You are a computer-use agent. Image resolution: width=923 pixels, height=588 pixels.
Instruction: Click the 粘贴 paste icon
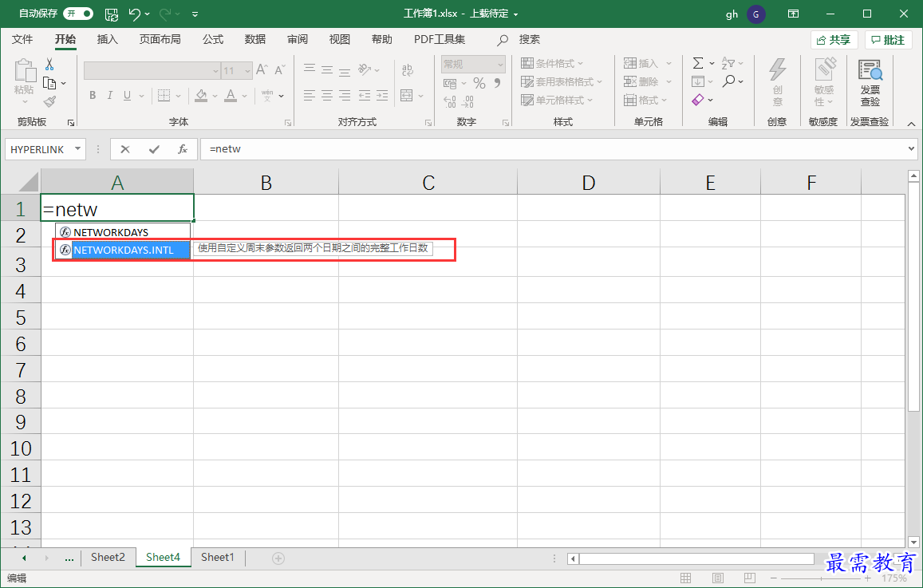coord(24,70)
